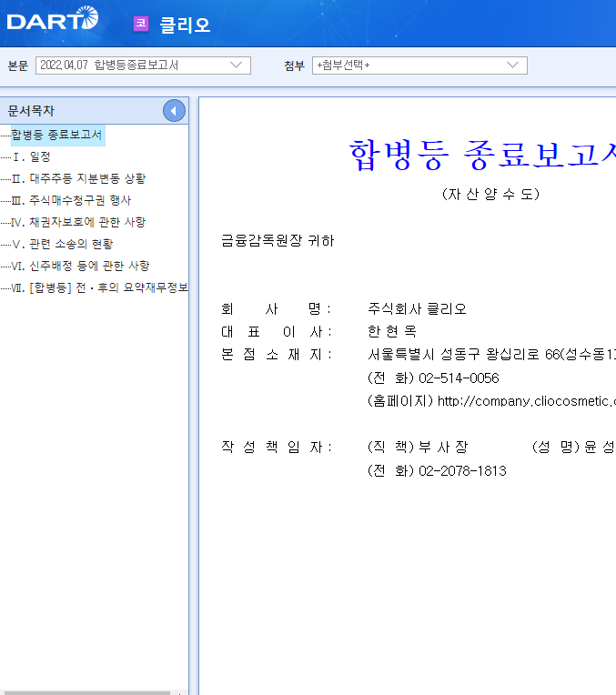The image size is (616, 695).
Task: Click the homepage URL http://company.cliocosmetic
Action: click(527, 401)
